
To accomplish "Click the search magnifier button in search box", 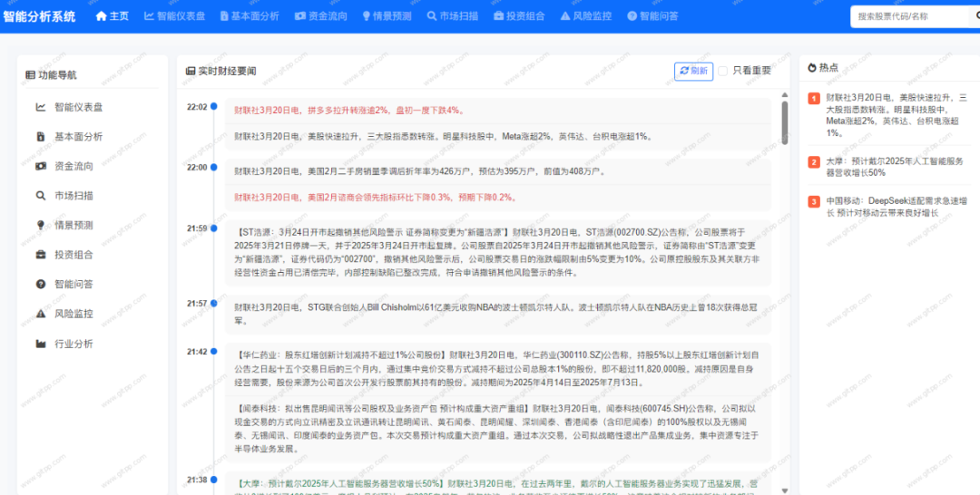I will pyautogui.click(x=975, y=16).
